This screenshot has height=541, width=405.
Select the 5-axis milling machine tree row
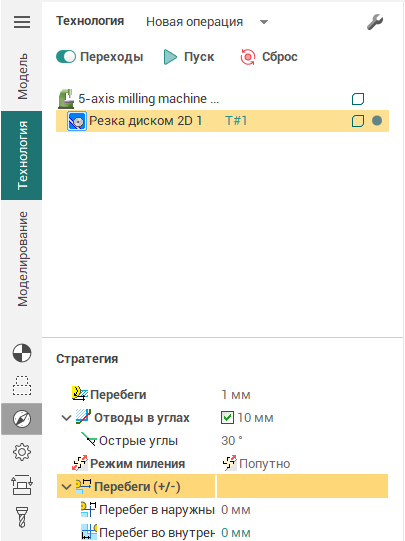223,99
